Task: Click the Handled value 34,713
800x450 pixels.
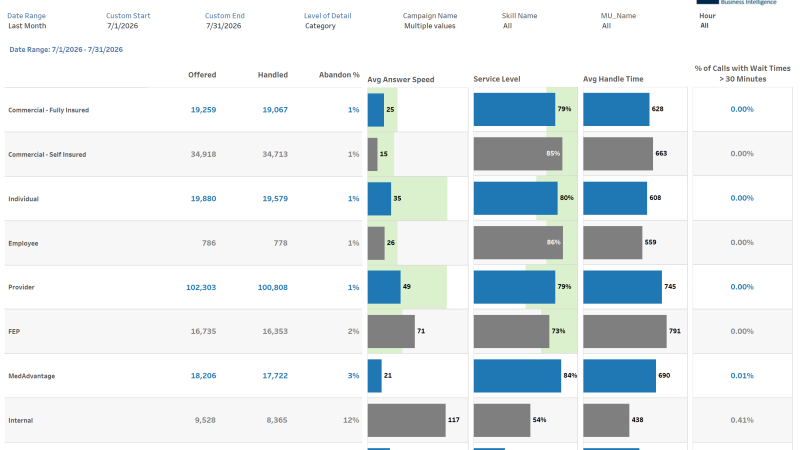Action: [x=275, y=154]
